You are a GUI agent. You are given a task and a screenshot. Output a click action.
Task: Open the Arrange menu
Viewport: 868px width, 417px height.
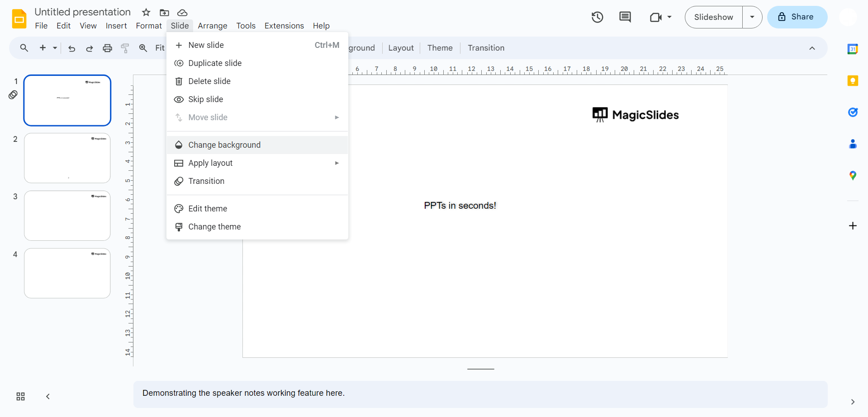pyautogui.click(x=213, y=26)
